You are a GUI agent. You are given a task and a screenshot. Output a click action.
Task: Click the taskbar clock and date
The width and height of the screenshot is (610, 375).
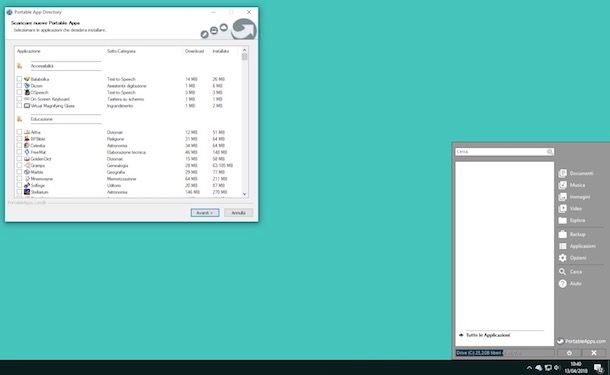(x=576, y=368)
